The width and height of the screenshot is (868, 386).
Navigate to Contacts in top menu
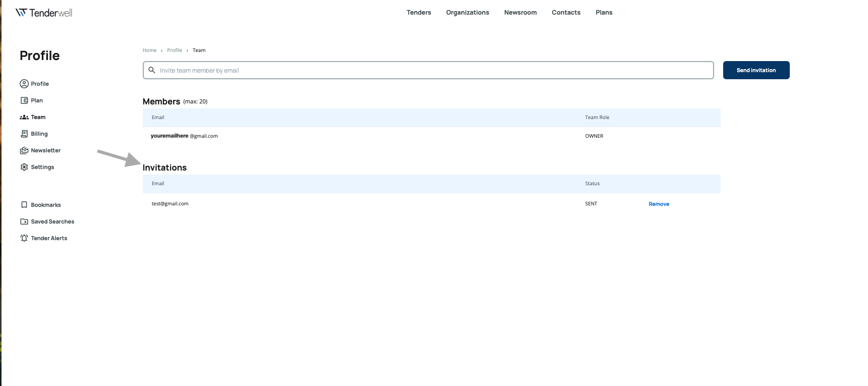click(566, 13)
